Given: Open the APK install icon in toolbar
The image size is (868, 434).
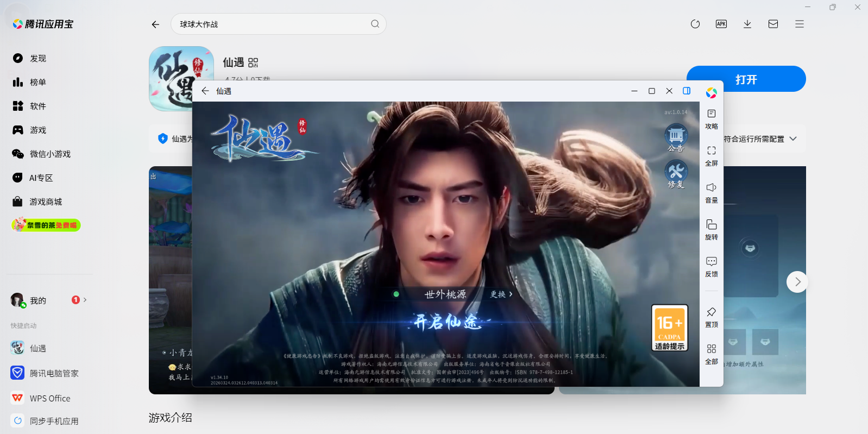Looking at the screenshot, I should [721, 24].
